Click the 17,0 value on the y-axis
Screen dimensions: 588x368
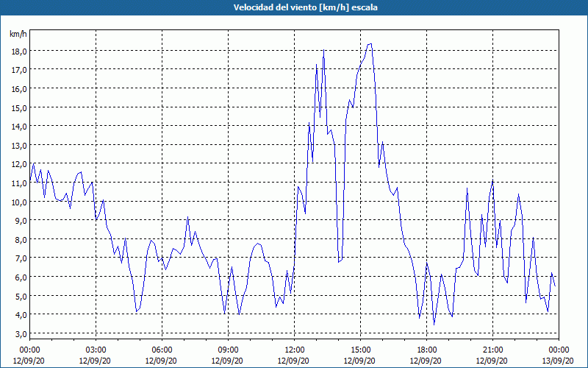[x=19, y=70]
